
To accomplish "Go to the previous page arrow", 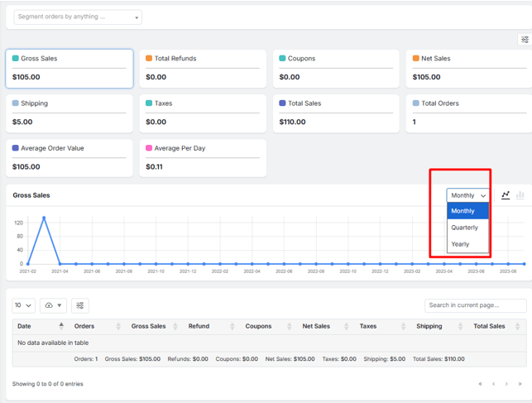I will coord(493,384).
